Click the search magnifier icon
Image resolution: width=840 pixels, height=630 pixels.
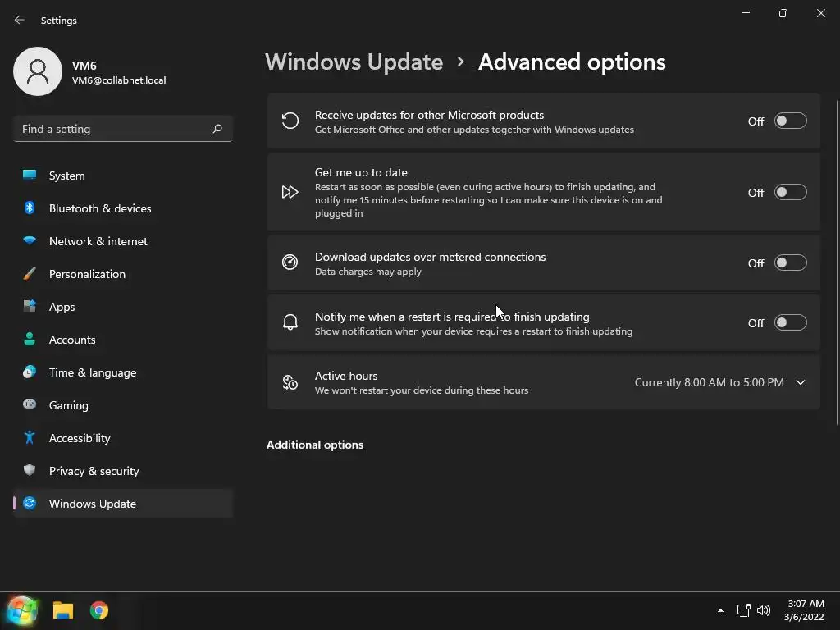click(217, 129)
